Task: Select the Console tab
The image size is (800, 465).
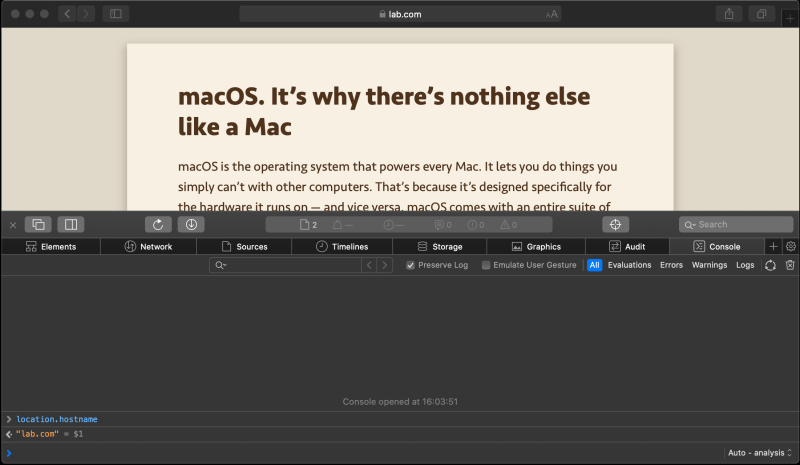Action: pyautogui.click(x=717, y=247)
